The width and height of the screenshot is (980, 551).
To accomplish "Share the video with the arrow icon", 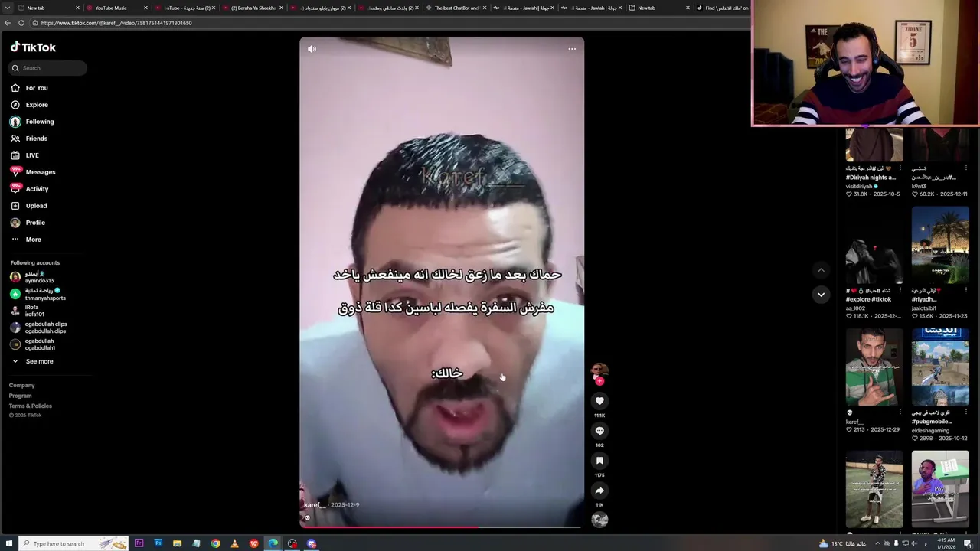I will pos(599,491).
